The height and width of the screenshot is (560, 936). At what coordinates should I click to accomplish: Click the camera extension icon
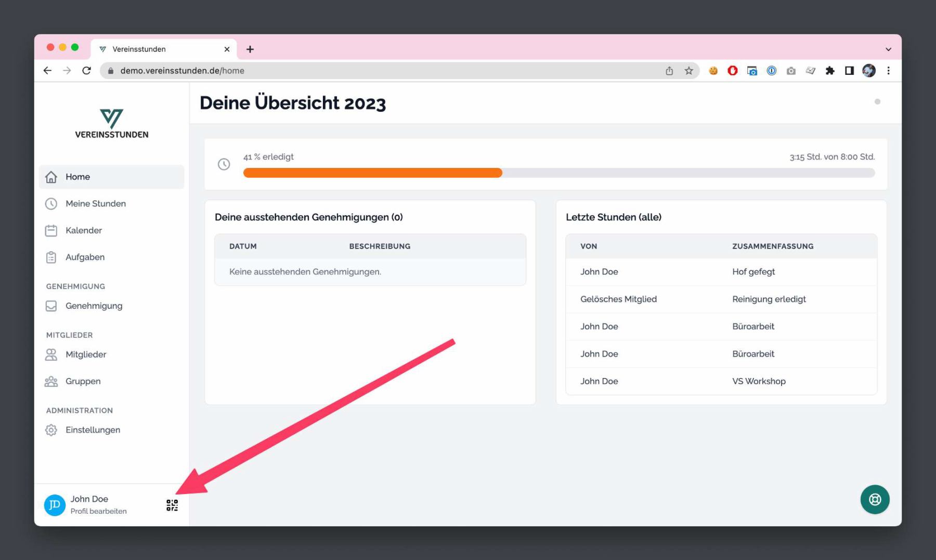(791, 71)
